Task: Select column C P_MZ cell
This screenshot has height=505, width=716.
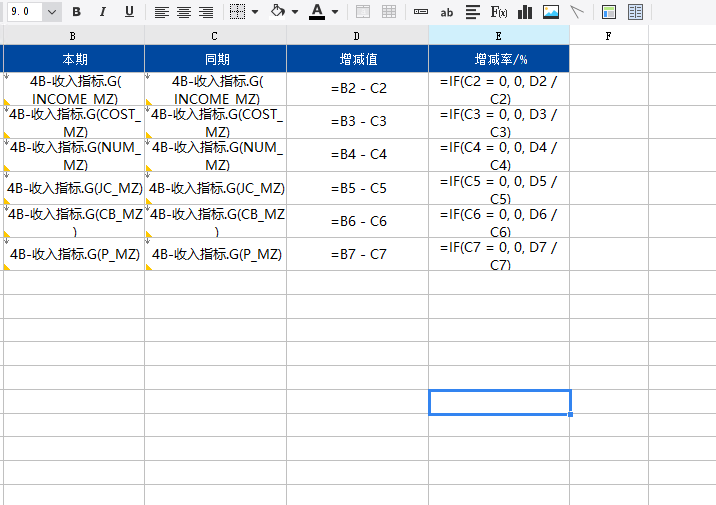Action: [216, 254]
